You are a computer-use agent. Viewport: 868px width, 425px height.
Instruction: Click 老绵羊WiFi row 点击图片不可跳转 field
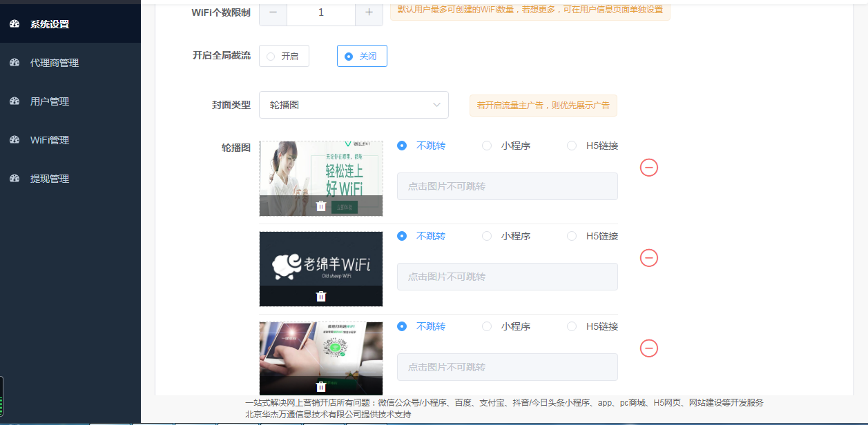508,277
